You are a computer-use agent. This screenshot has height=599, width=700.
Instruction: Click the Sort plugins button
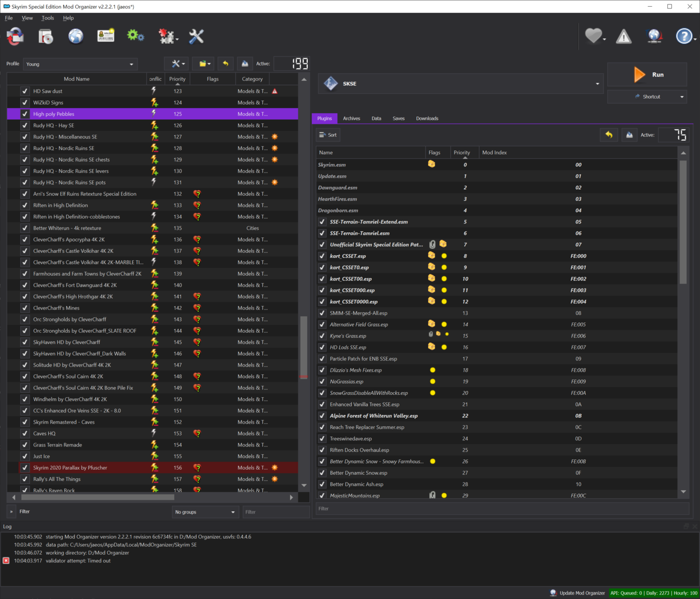pyautogui.click(x=328, y=135)
